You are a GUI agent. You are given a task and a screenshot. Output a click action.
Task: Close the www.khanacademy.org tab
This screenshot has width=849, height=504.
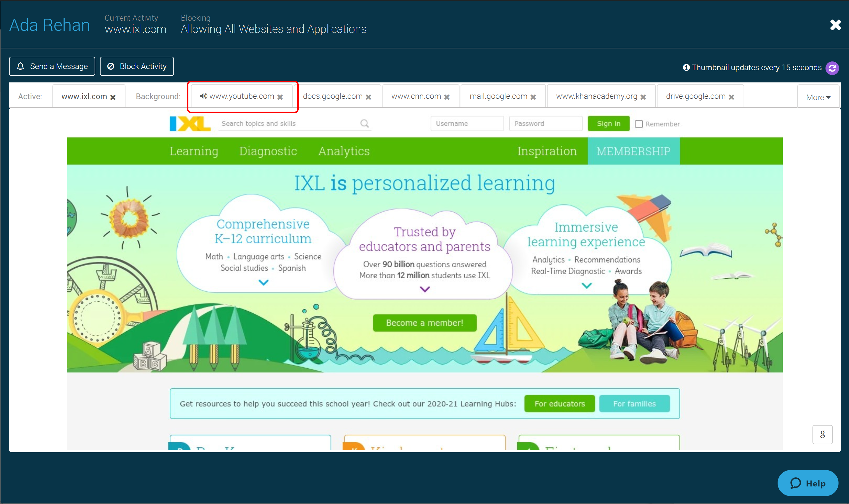point(643,97)
